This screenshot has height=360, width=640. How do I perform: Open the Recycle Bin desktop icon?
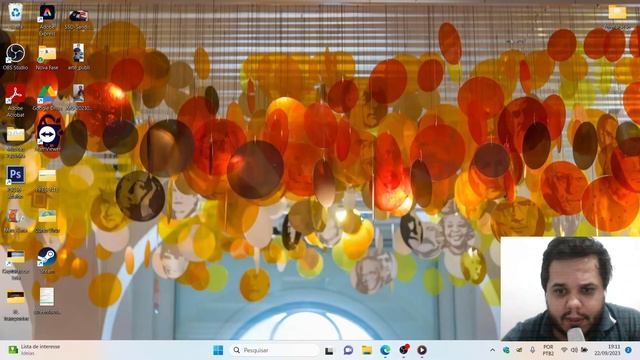(x=16, y=12)
